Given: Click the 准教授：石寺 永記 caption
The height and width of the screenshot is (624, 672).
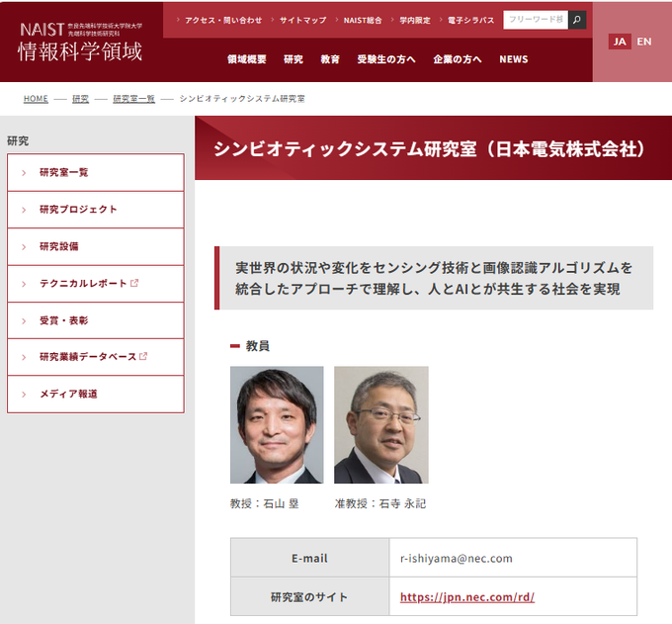Looking at the screenshot, I should tap(380, 503).
